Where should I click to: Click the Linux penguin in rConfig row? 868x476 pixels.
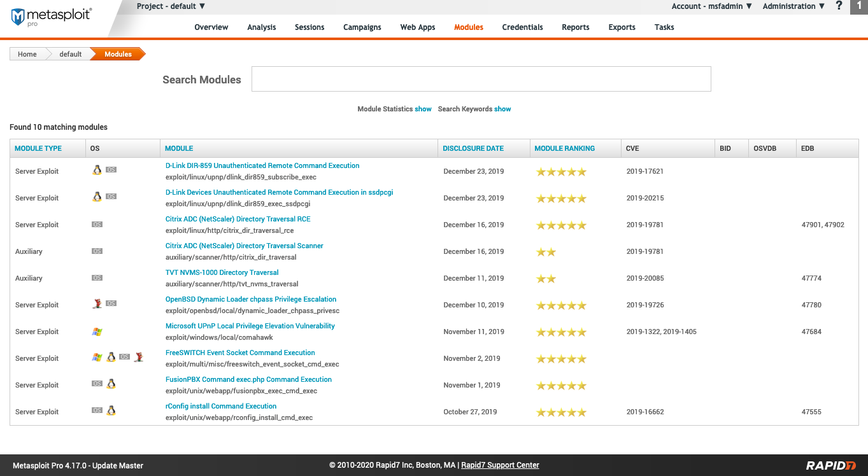coord(111,410)
